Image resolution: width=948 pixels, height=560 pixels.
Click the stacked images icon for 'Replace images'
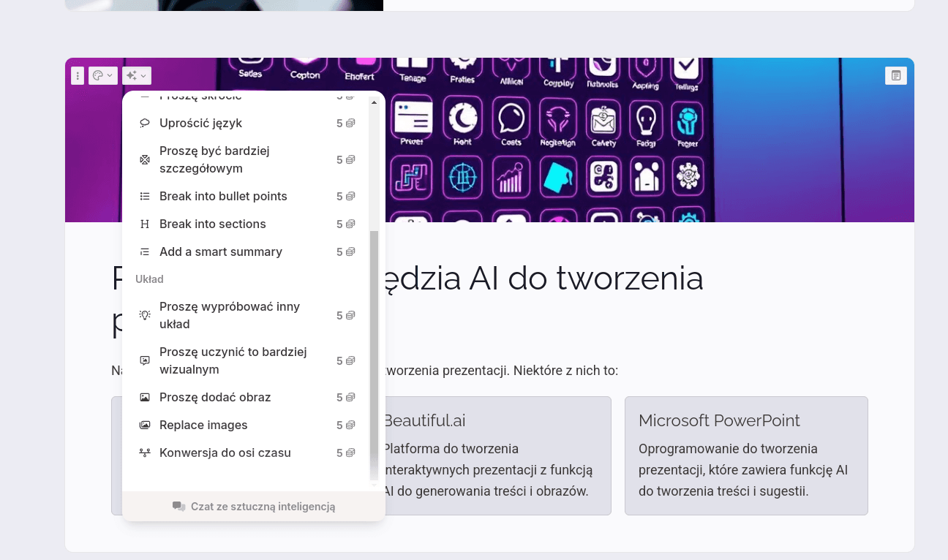pyautogui.click(x=145, y=425)
